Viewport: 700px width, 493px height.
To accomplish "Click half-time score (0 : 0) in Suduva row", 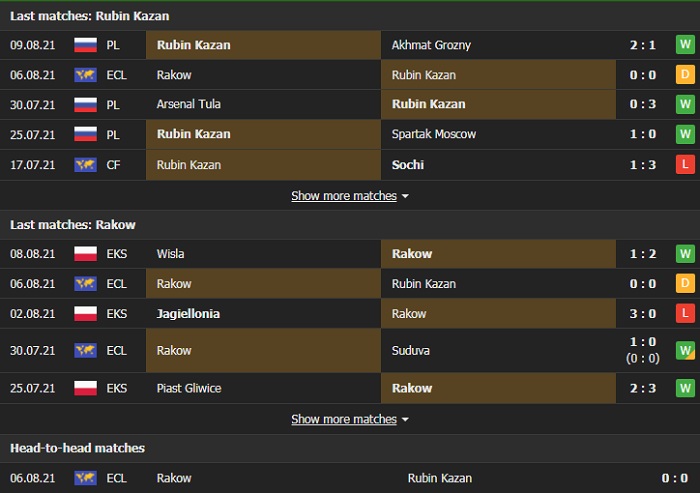I will pos(643,358).
